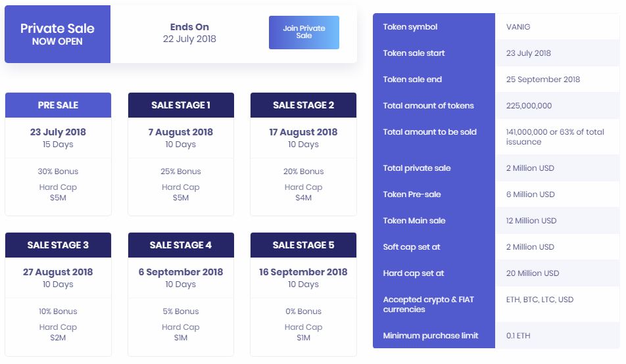626x364 pixels.
Task: Select the Private Sale Now Open banner
Action: click(57, 34)
